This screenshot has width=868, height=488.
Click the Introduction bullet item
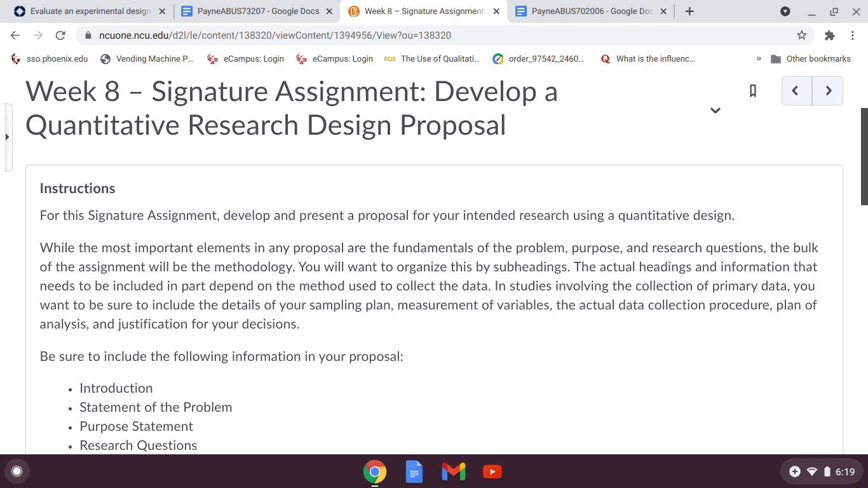(x=116, y=388)
